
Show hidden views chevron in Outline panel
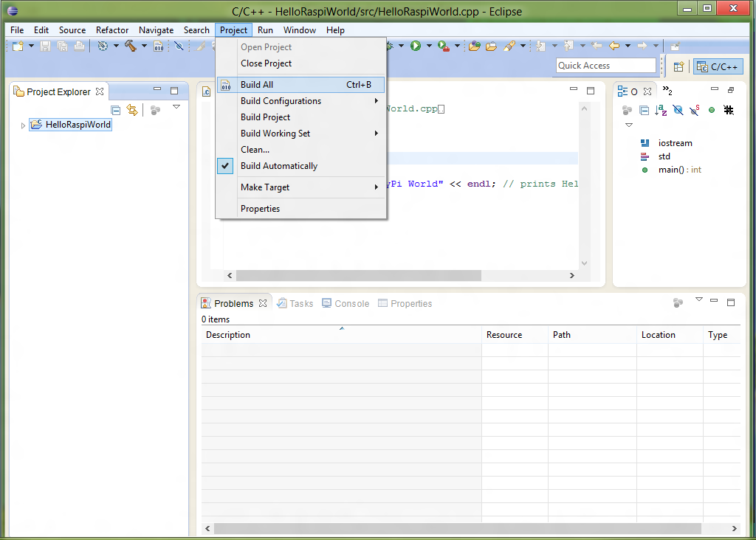[667, 91]
